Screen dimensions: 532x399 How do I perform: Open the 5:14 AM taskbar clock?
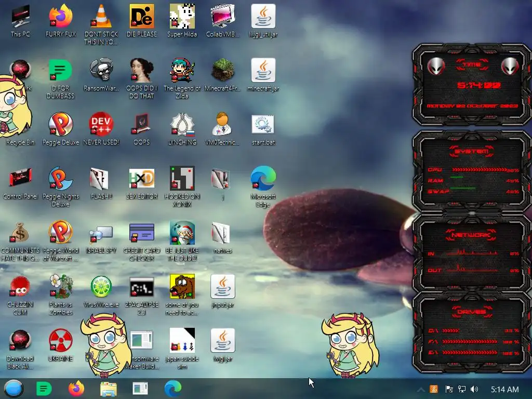pos(505,390)
